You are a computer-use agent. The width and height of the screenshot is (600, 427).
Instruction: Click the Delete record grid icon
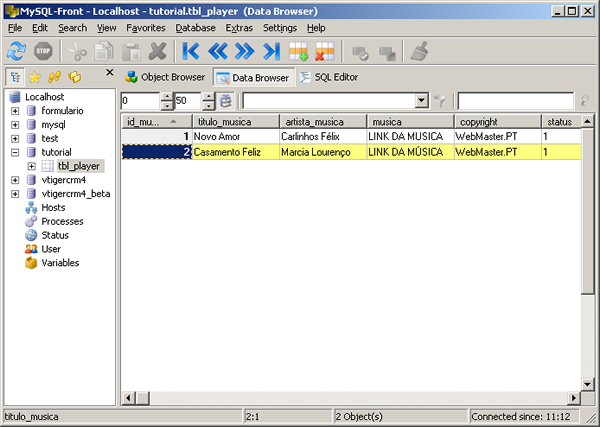point(325,51)
